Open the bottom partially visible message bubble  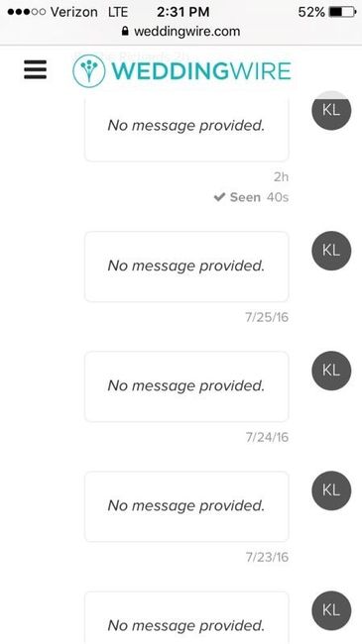point(186,617)
